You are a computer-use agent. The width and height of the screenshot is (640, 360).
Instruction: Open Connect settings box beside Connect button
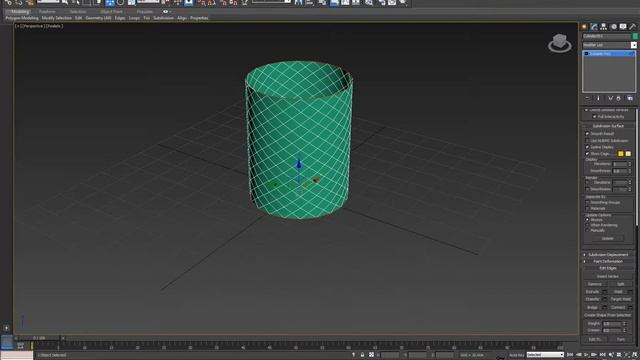click(630, 307)
